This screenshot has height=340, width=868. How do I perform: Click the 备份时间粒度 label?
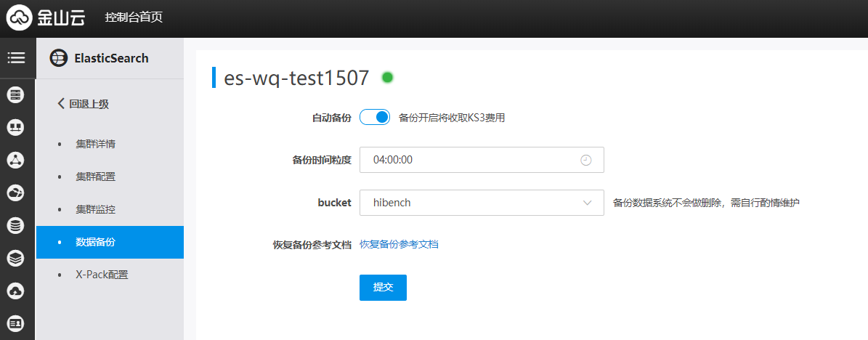[322, 161]
